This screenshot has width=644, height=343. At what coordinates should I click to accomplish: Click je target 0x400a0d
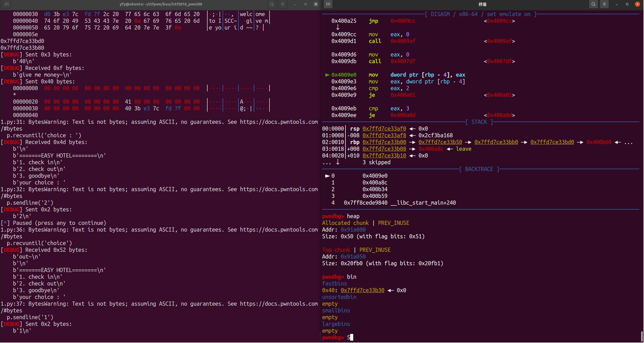(x=403, y=115)
